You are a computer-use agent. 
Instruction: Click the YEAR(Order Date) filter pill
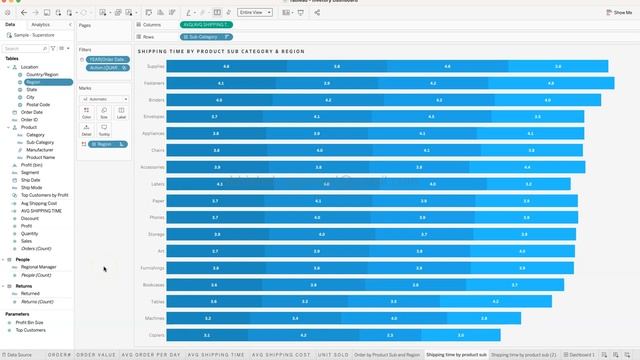point(108,60)
